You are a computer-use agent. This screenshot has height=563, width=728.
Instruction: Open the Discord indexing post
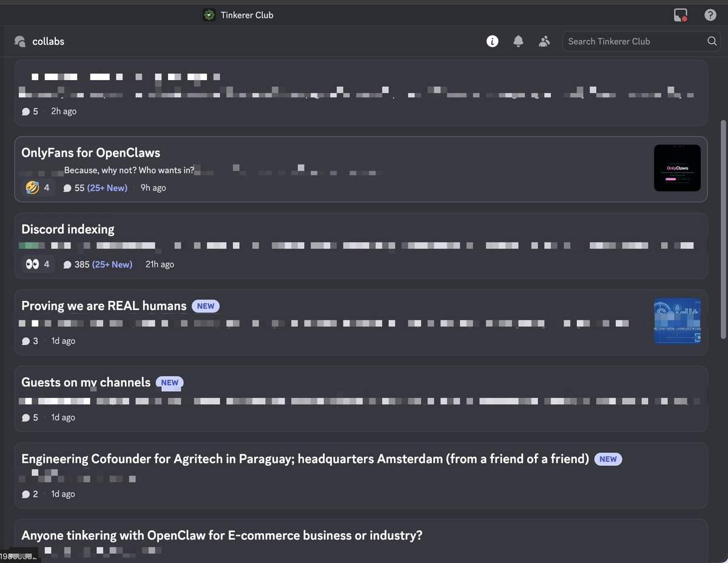(x=361, y=246)
